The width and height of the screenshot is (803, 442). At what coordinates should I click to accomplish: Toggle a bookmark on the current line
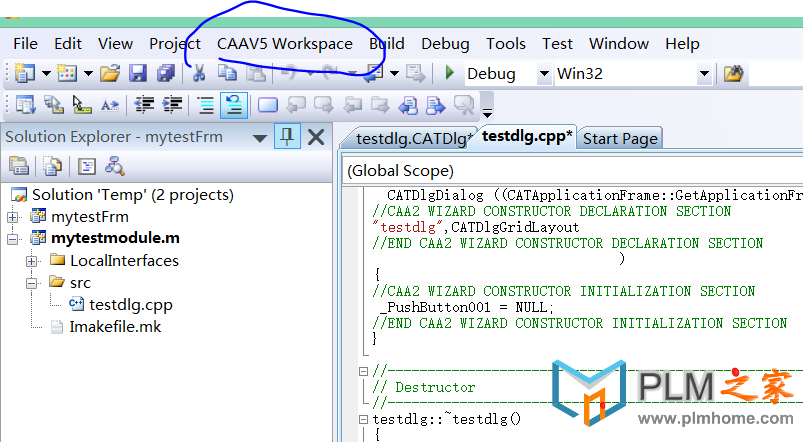(x=268, y=106)
